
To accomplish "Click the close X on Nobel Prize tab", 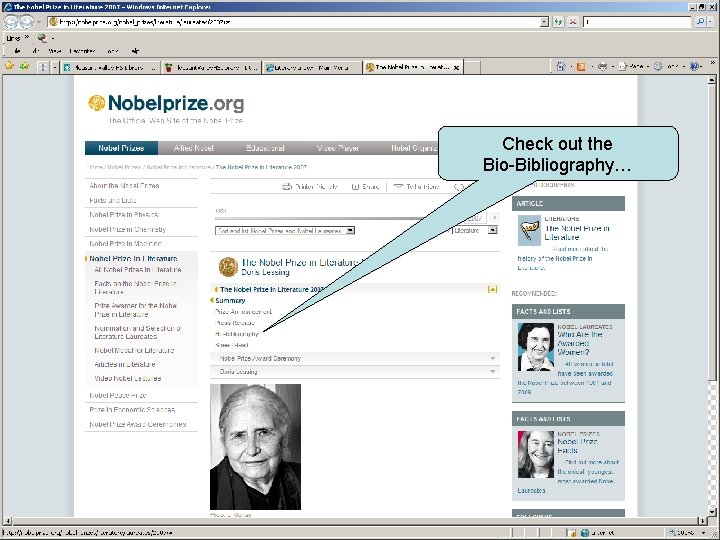I will (x=456, y=68).
